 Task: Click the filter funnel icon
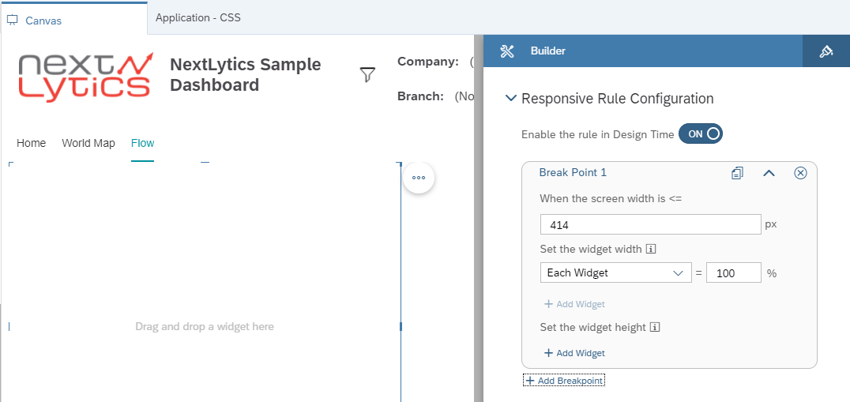pos(368,75)
